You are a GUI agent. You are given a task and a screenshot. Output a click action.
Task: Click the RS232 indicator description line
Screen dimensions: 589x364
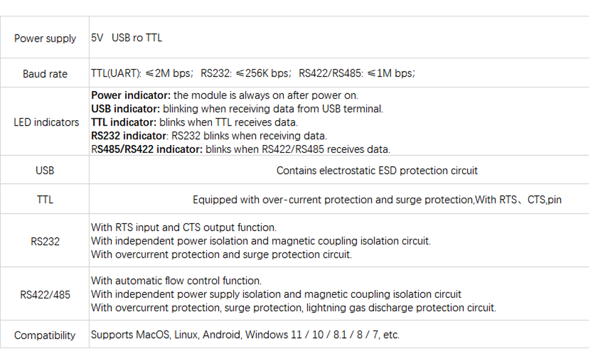click(x=209, y=136)
